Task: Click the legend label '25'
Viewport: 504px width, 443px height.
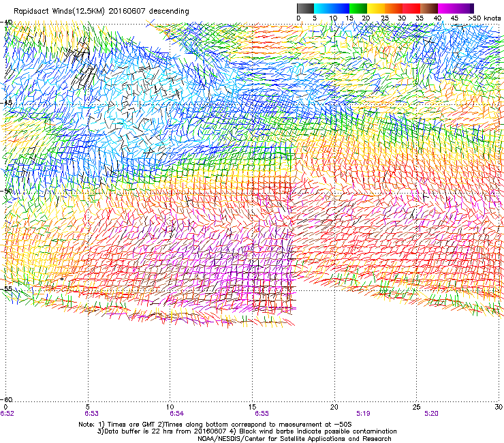Action: pyautogui.click(x=385, y=18)
